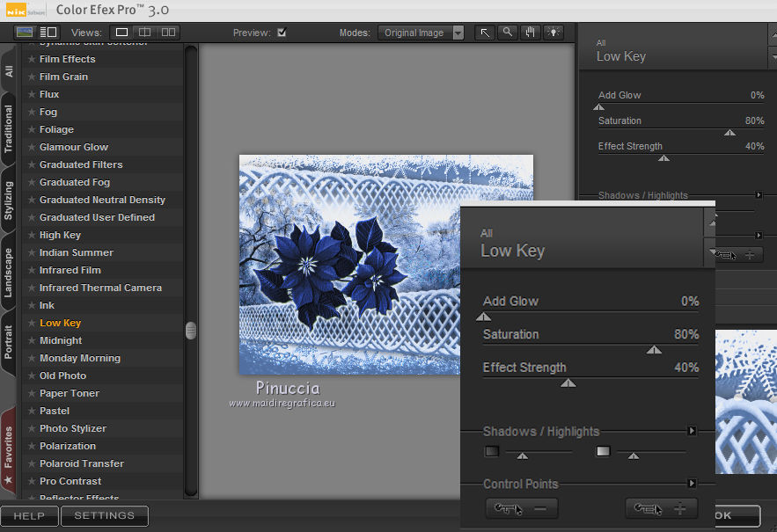Screen dimensions: 777x532
Task: Click Effect Strength slider handle in right sidebar
Action: pyautogui.click(x=664, y=158)
